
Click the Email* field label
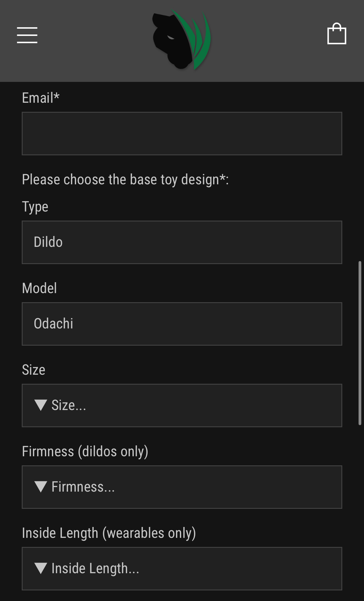tap(41, 98)
